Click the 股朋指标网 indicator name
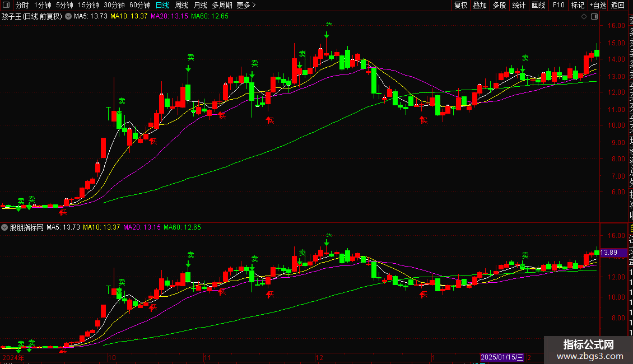 27,227
